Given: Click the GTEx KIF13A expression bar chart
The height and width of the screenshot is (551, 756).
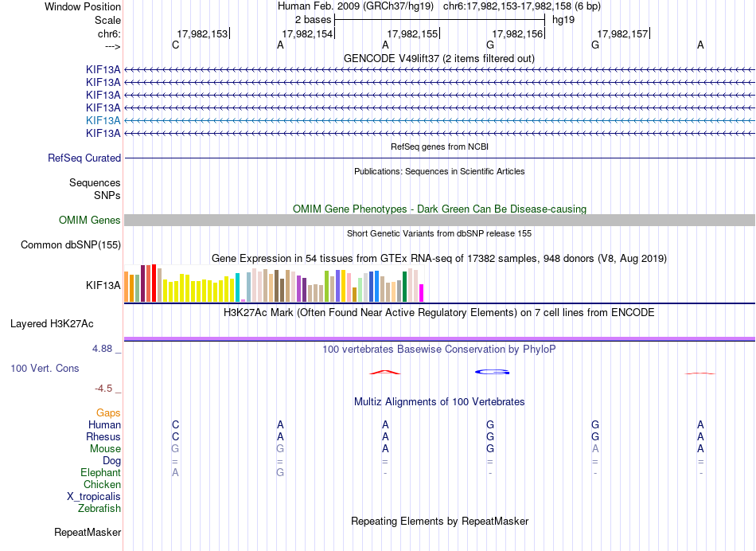Looking at the screenshot, I should click(274, 283).
